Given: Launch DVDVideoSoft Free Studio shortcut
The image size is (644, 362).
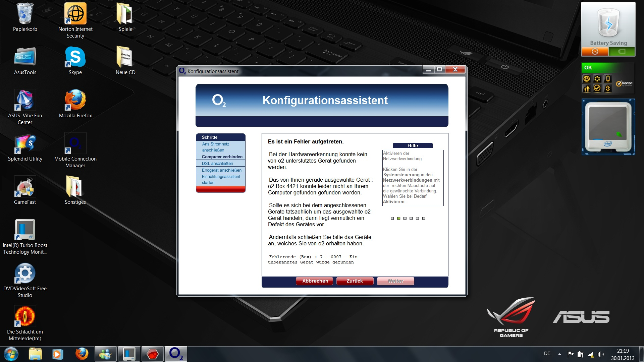Looking at the screenshot, I should pos(25,280).
